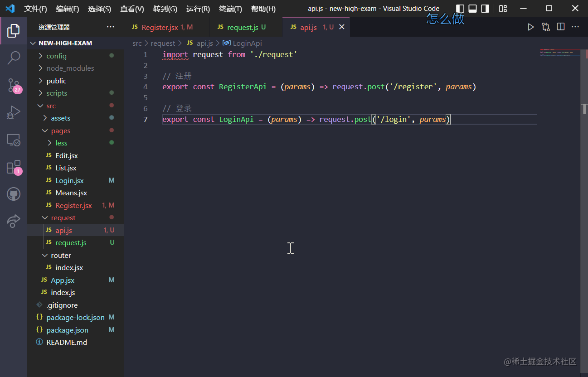
Task: Open the Explorer view in activity bar
Action: 14,31
